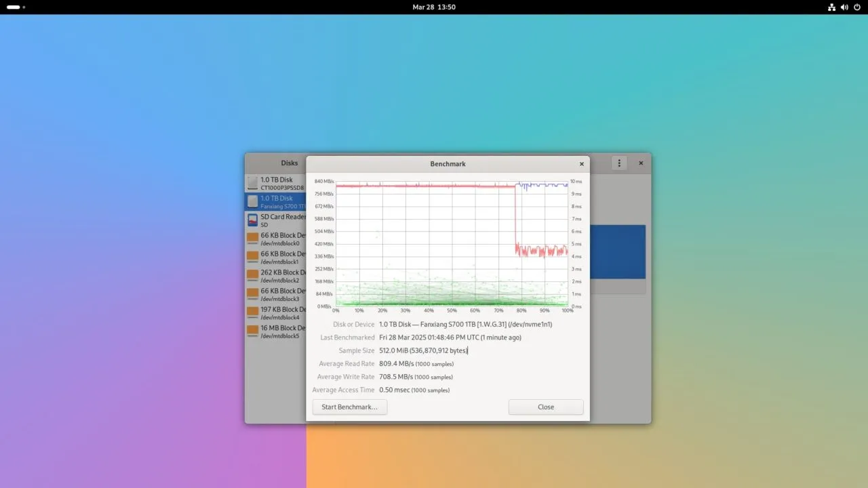Select the /dev/mtdblock0 device icon
The width and height of the screenshot is (868, 488).
[252, 239]
